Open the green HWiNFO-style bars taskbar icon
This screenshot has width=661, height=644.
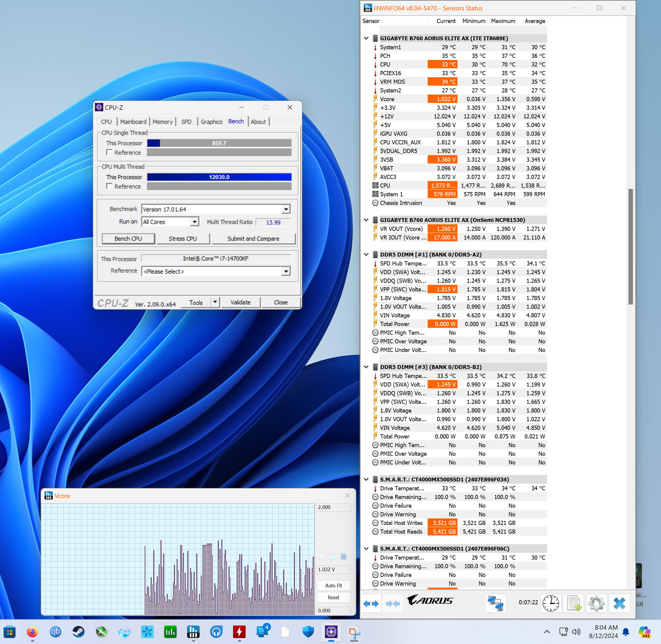click(170, 631)
